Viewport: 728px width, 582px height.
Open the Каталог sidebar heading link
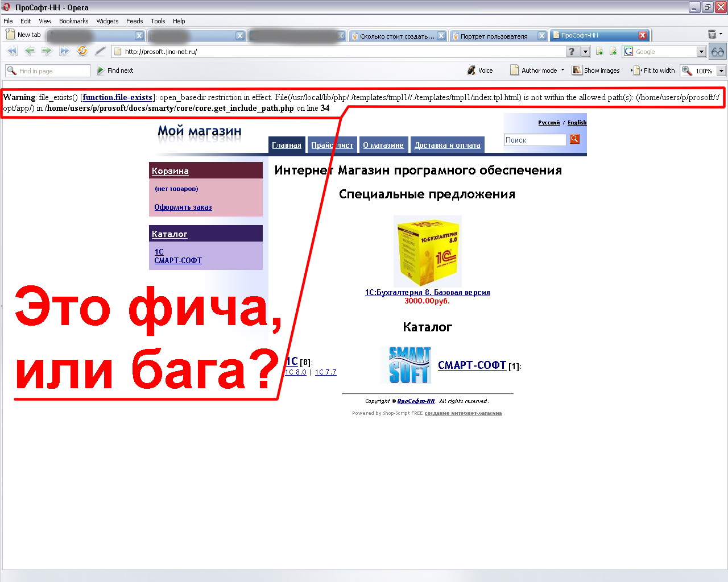tap(169, 234)
